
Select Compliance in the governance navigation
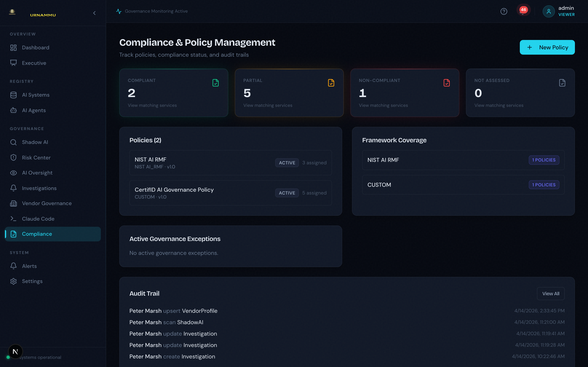click(37, 234)
